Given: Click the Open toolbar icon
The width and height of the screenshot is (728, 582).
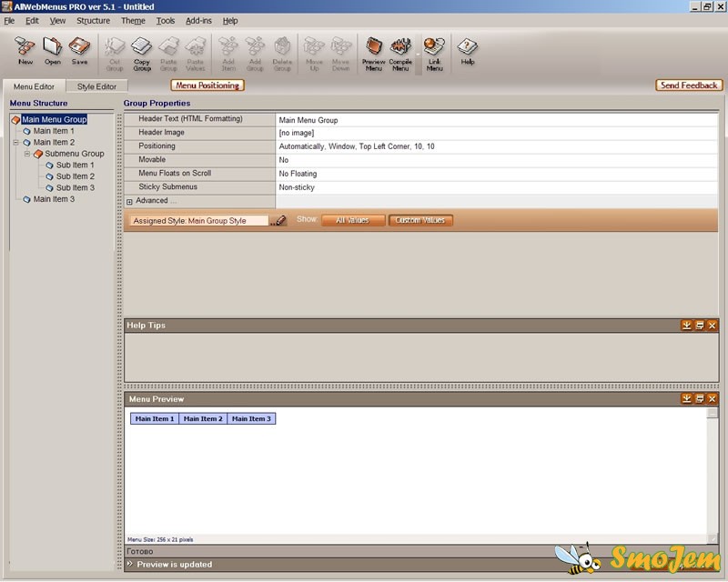Looking at the screenshot, I should (53, 51).
